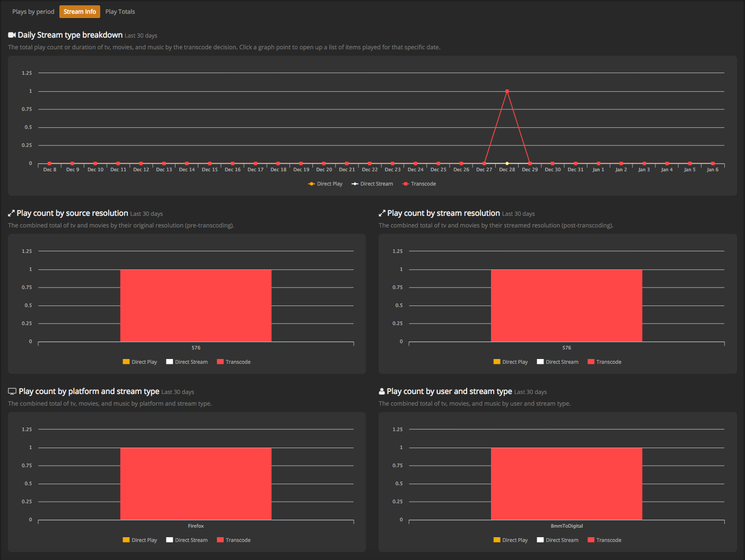Click the Play count by stream resolution heading

coord(443,213)
